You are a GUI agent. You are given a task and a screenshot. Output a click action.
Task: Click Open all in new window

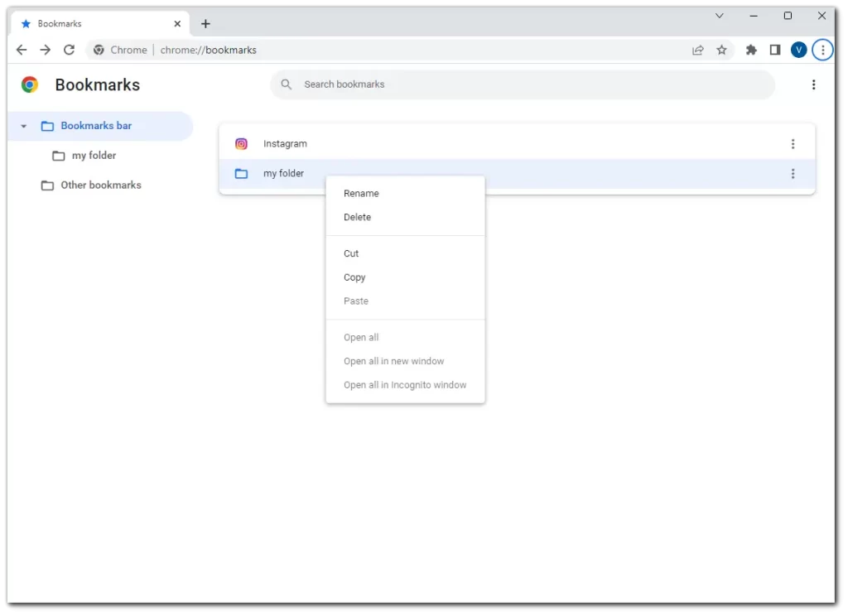(405, 361)
